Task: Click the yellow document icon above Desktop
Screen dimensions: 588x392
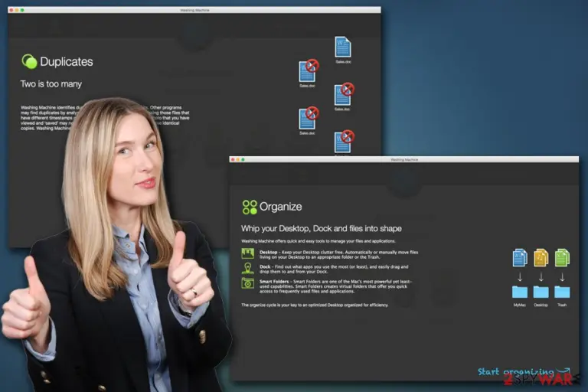Action: pyautogui.click(x=541, y=257)
